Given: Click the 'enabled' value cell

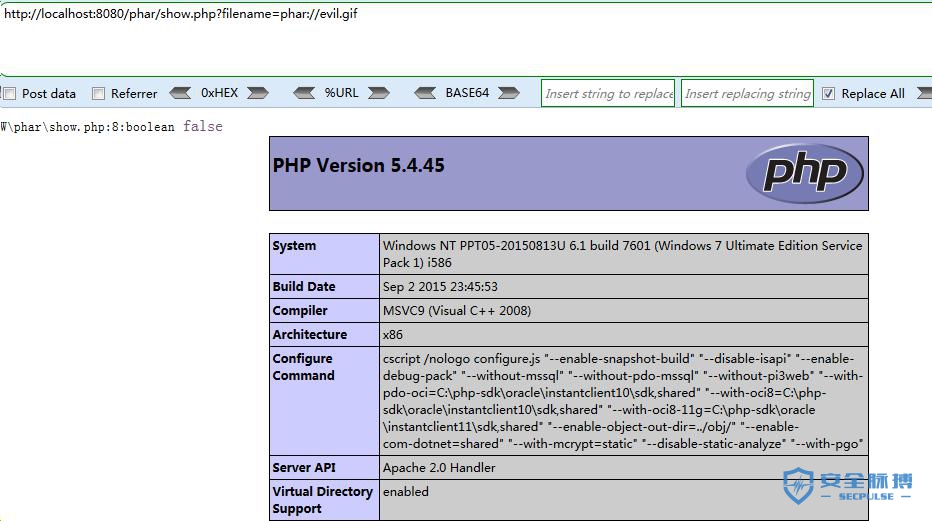Looking at the screenshot, I should point(624,500).
